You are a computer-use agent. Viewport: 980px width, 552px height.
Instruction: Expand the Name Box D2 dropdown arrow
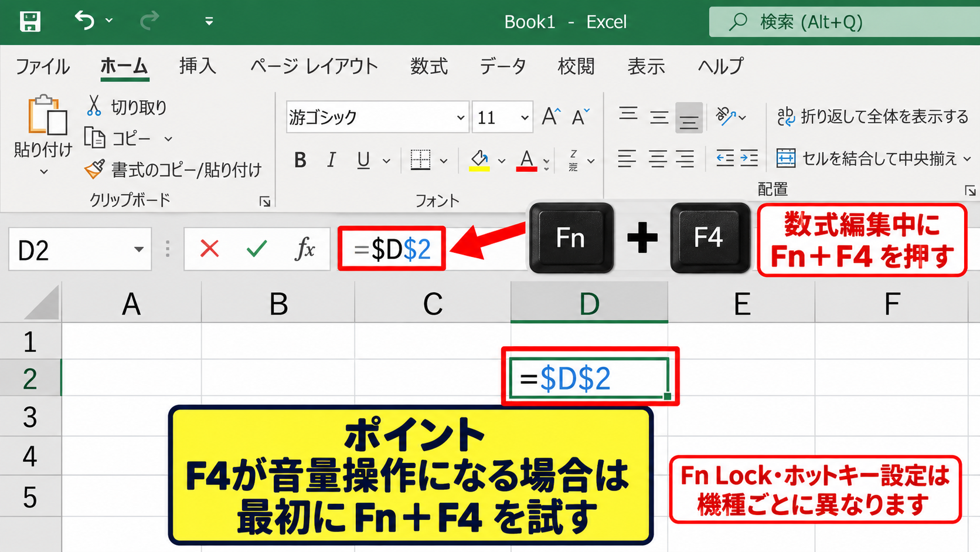tap(139, 249)
